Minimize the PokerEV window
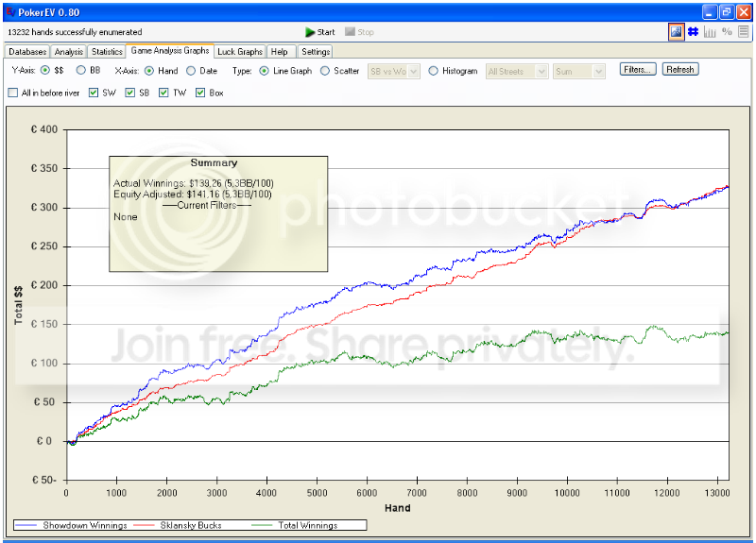Screen dimensions: 756x543 coord(709,11)
